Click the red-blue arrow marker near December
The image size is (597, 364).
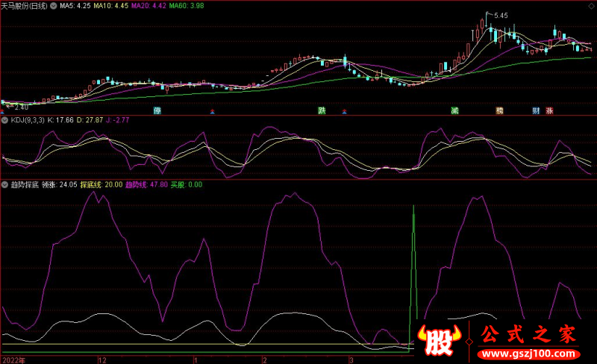click(213, 112)
